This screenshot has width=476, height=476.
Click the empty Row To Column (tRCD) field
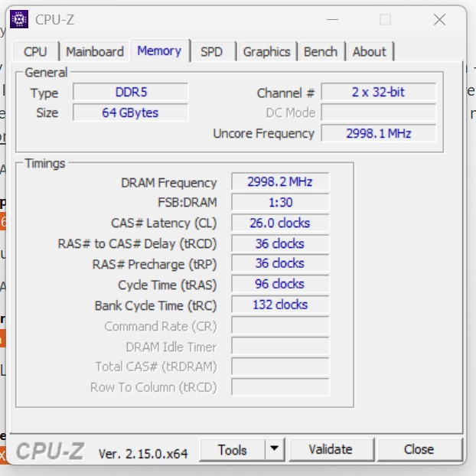point(280,387)
